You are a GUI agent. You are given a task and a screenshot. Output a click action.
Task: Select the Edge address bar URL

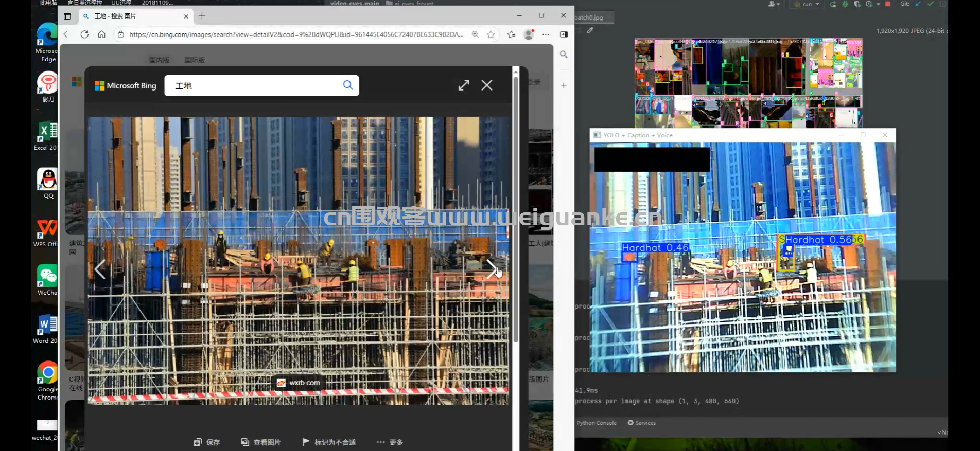tap(296, 34)
